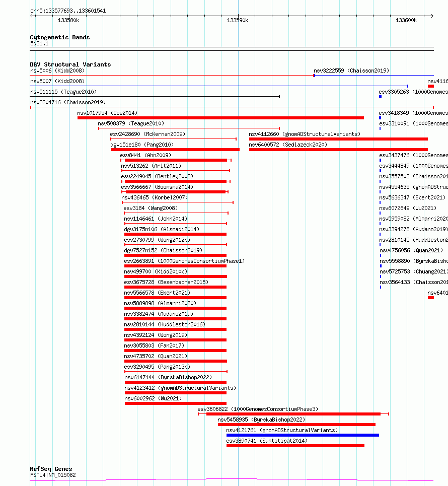The height and width of the screenshot is (486, 448).
Task: Click the RefSeq Genes track title
Action: (x=51, y=469)
